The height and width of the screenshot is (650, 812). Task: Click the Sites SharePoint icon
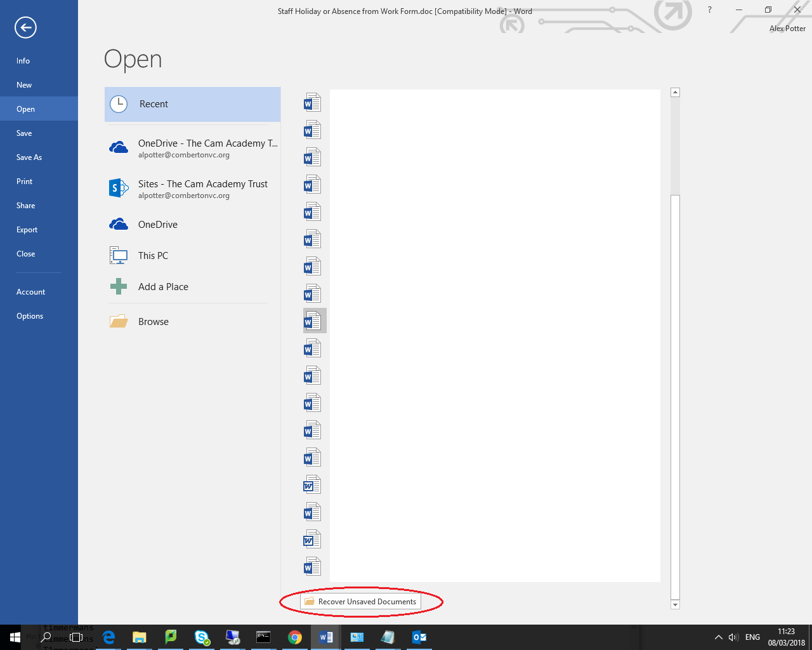[119, 188]
